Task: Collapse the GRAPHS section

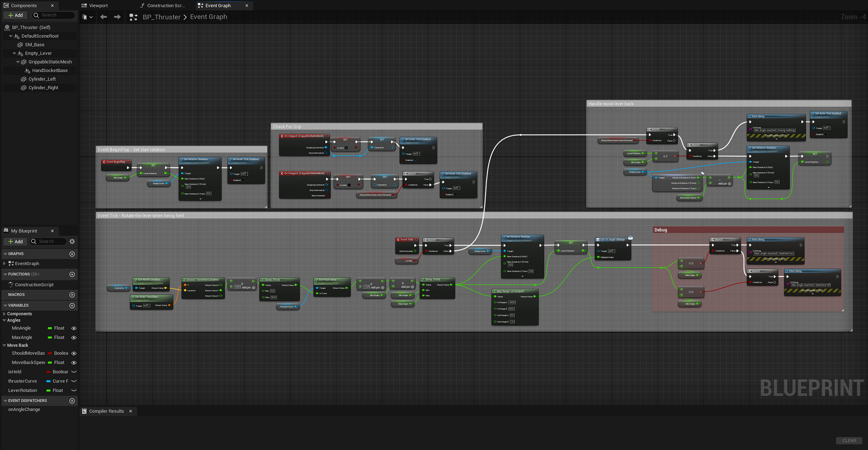Action: [x=5, y=254]
